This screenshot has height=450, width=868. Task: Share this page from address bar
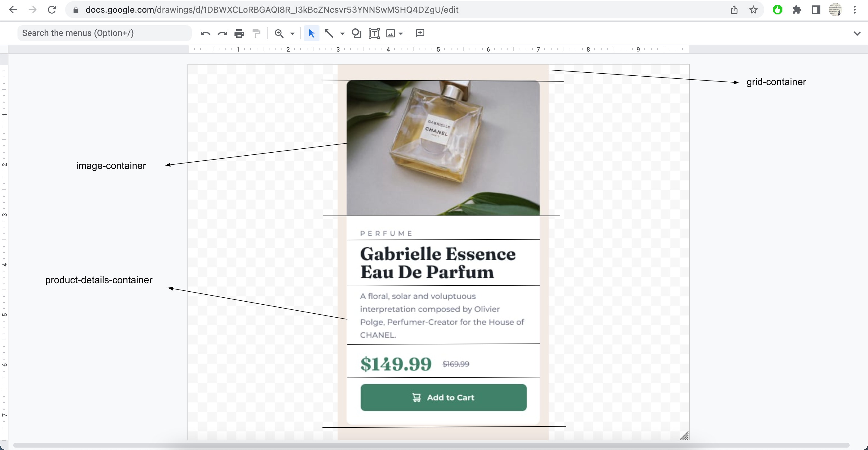click(x=734, y=10)
